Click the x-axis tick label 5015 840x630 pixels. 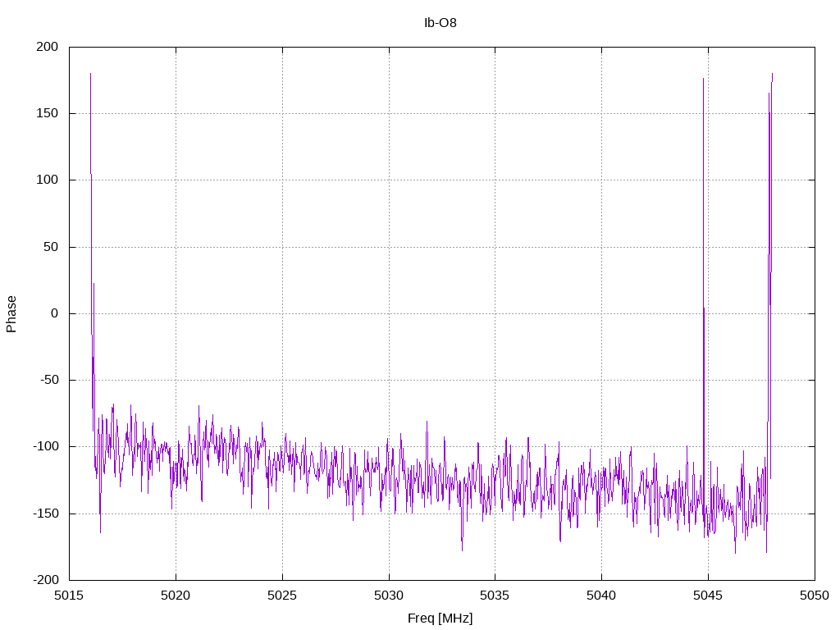pyautogui.click(x=69, y=596)
